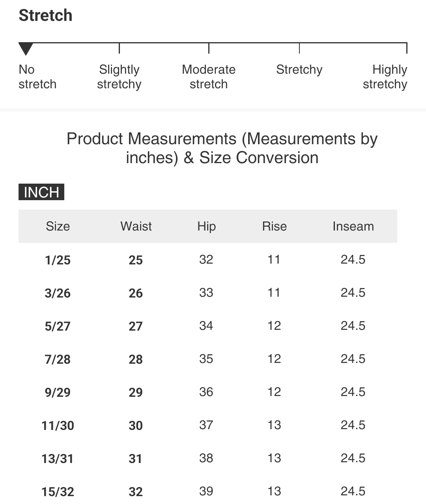Select the 13/31 size row

[208, 458]
